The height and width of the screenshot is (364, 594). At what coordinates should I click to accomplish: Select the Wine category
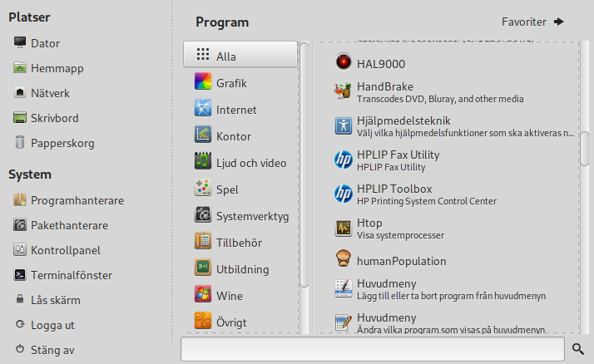pyautogui.click(x=230, y=296)
